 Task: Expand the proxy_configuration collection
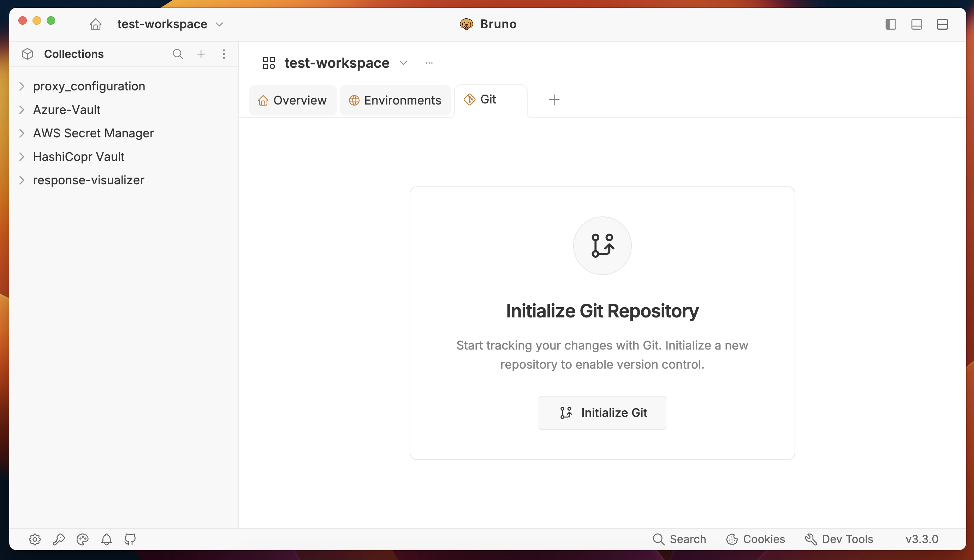coord(22,86)
